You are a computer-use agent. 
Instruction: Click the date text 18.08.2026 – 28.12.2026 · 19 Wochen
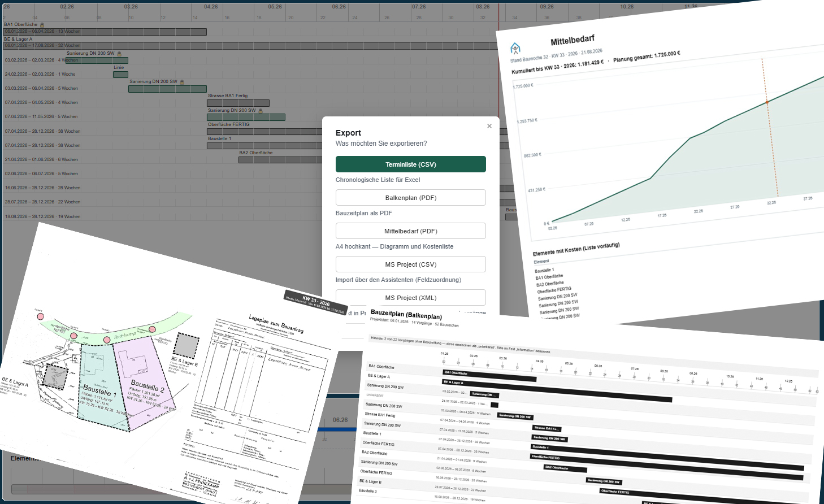coord(42,217)
